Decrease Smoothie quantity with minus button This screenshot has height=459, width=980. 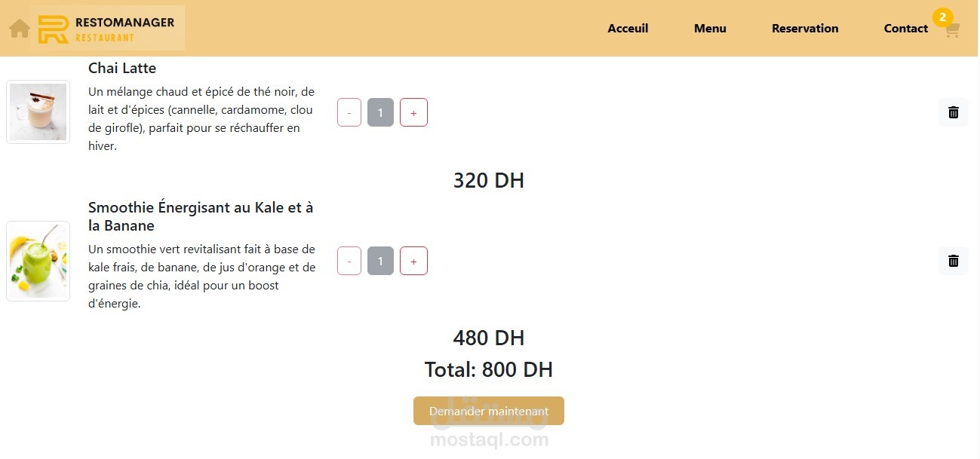pos(349,261)
